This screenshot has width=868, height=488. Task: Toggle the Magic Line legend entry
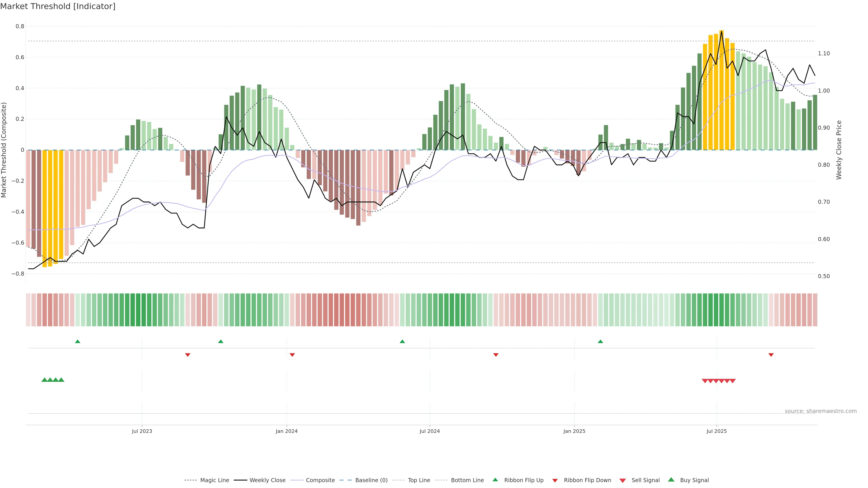(x=214, y=480)
